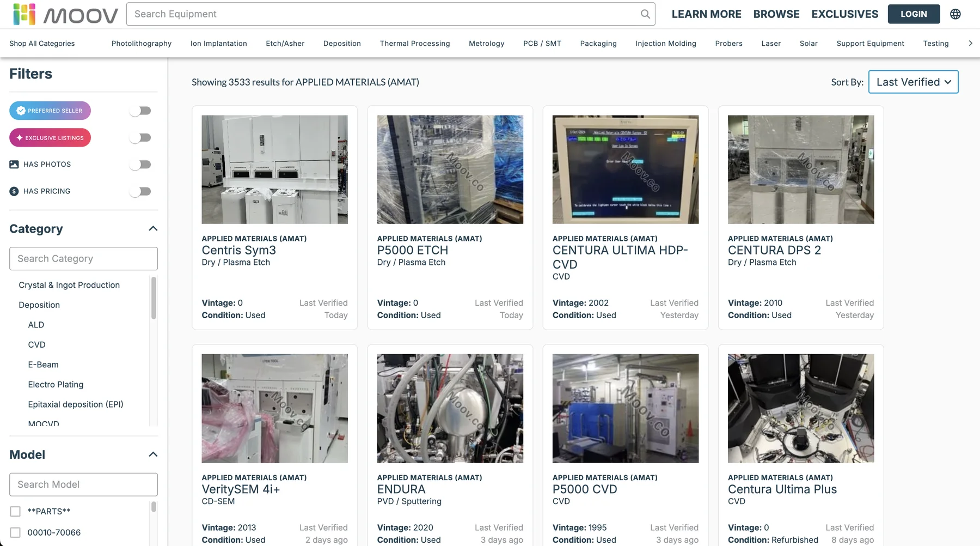Click the Has Pricing dollar icon
This screenshot has width=980, height=546.
(x=14, y=191)
